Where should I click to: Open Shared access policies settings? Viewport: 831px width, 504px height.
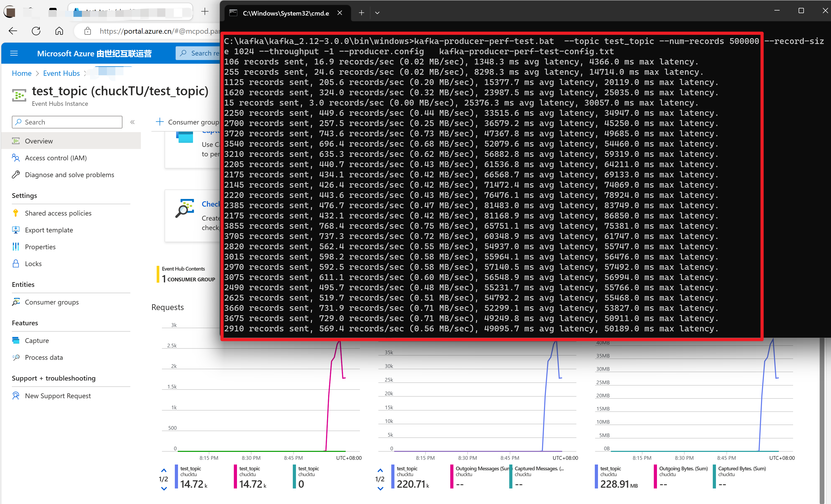pos(58,213)
